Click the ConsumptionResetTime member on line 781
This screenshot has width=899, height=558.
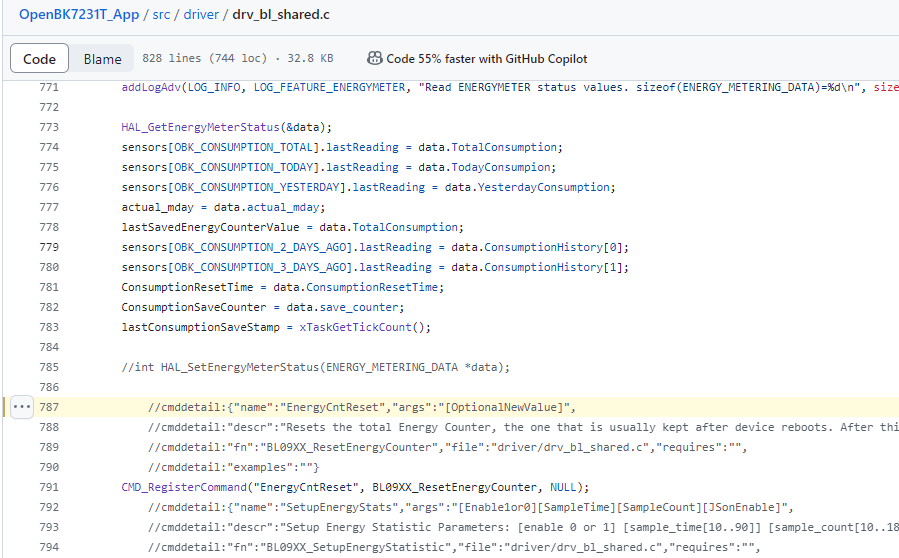[x=372, y=287]
